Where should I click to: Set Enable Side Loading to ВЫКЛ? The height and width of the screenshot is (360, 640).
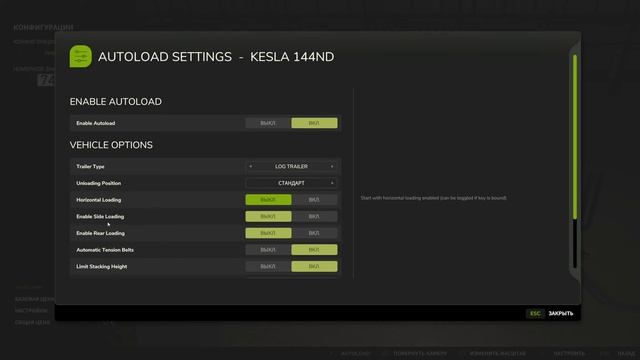click(x=268, y=216)
